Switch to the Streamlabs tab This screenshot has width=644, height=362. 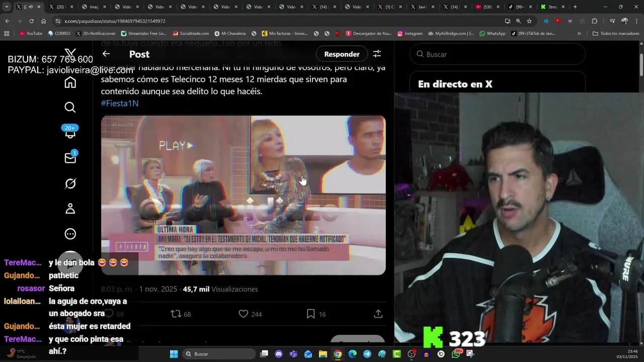pos(552,7)
